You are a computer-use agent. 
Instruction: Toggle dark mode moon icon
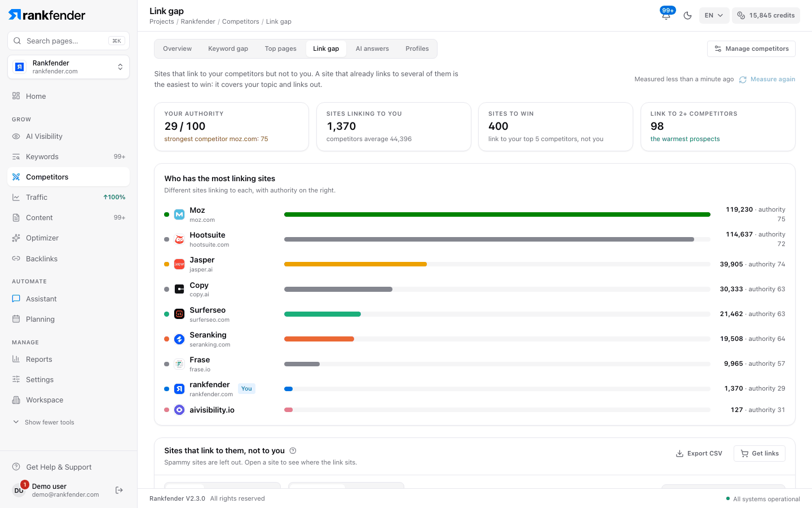[x=687, y=15]
